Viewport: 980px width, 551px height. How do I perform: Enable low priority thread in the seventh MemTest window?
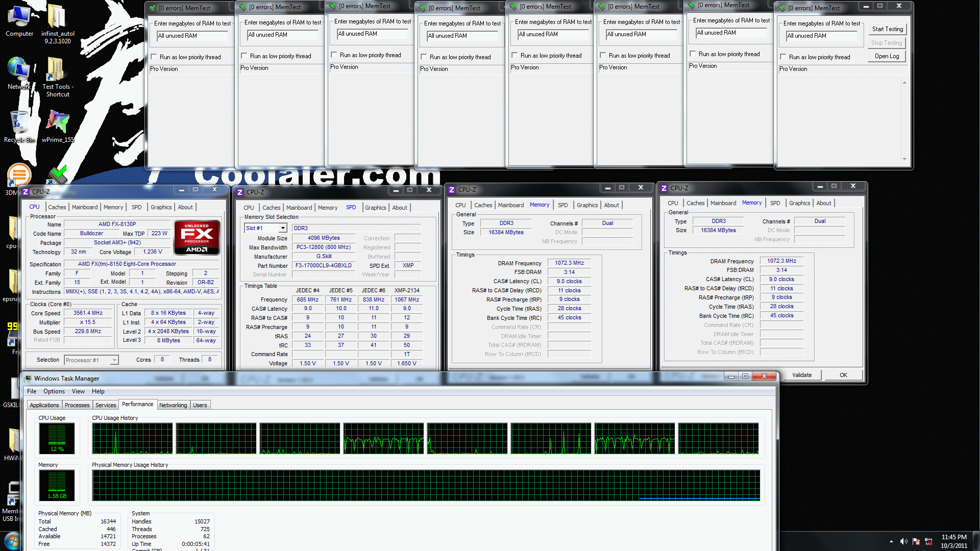[693, 54]
